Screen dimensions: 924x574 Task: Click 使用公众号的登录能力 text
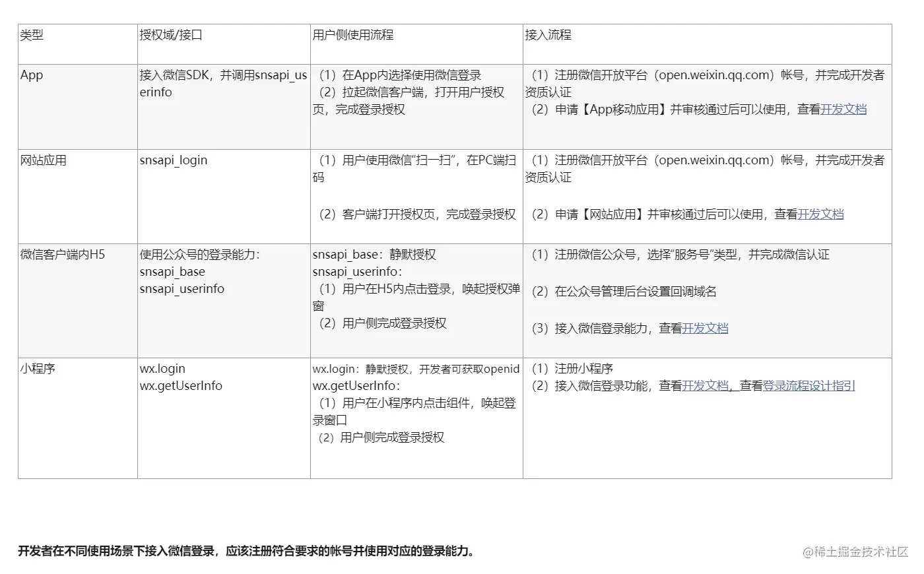pyautogui.click(x=199, y=255)
